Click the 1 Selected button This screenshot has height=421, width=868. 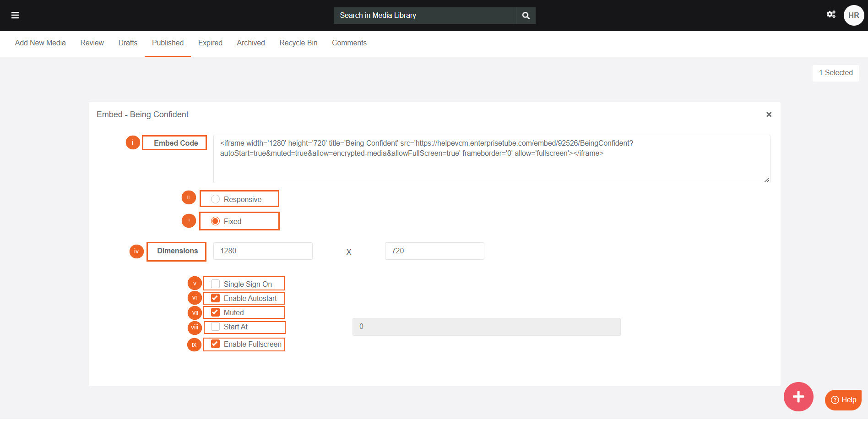point(835,73)
